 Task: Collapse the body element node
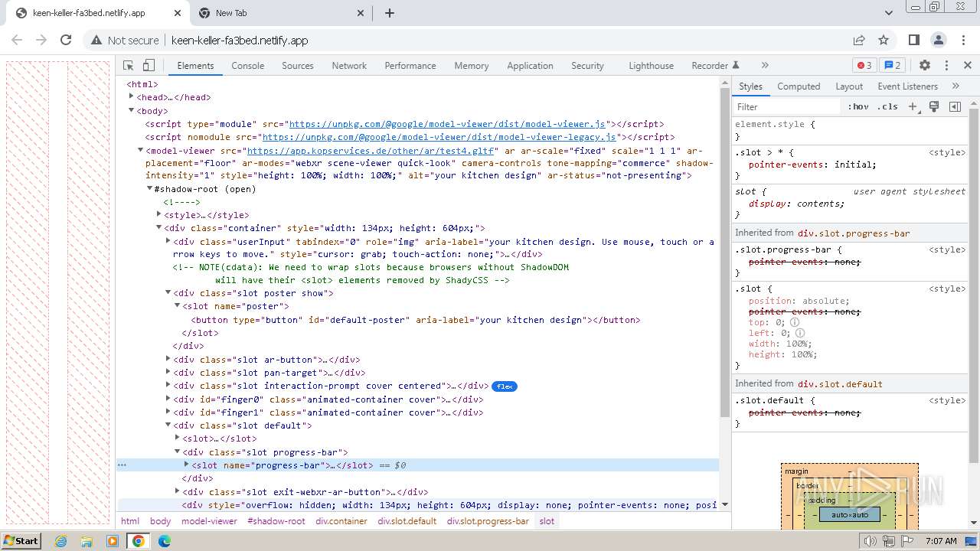pos(132,110)
